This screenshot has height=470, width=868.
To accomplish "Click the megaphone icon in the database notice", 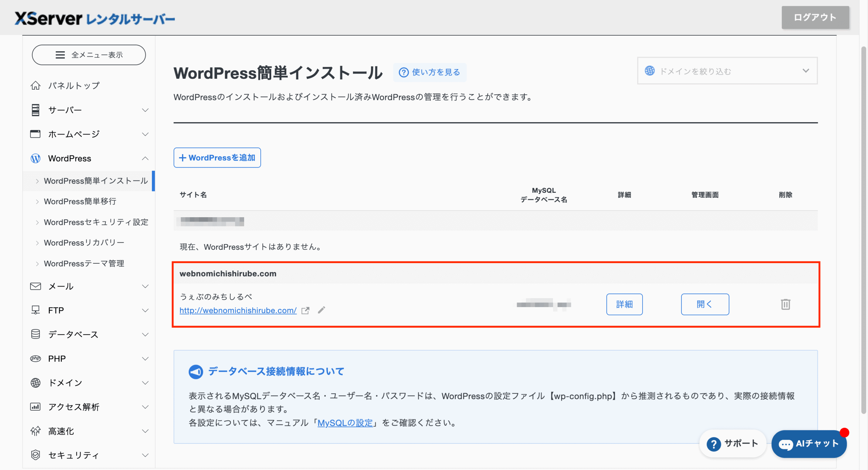I will coord(196,372).
